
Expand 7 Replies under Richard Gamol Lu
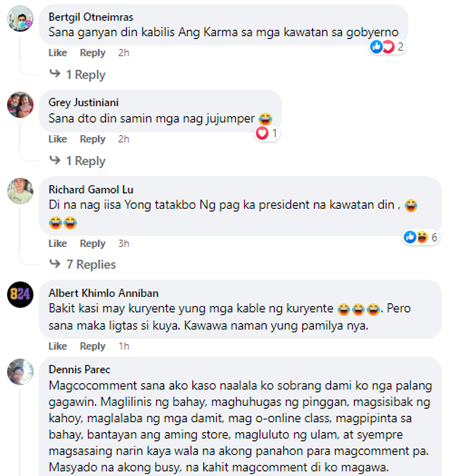[83, 265]
